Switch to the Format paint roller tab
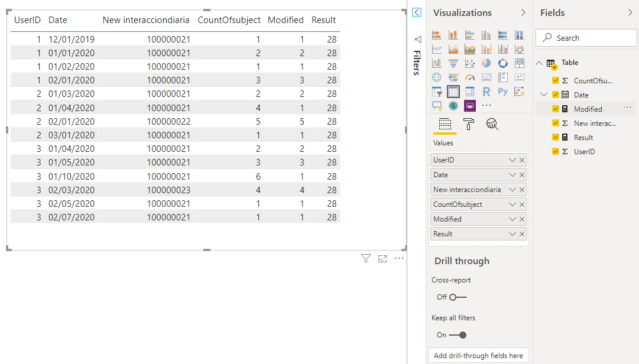This screenshot has width=639, height=364. pos(469,124)
